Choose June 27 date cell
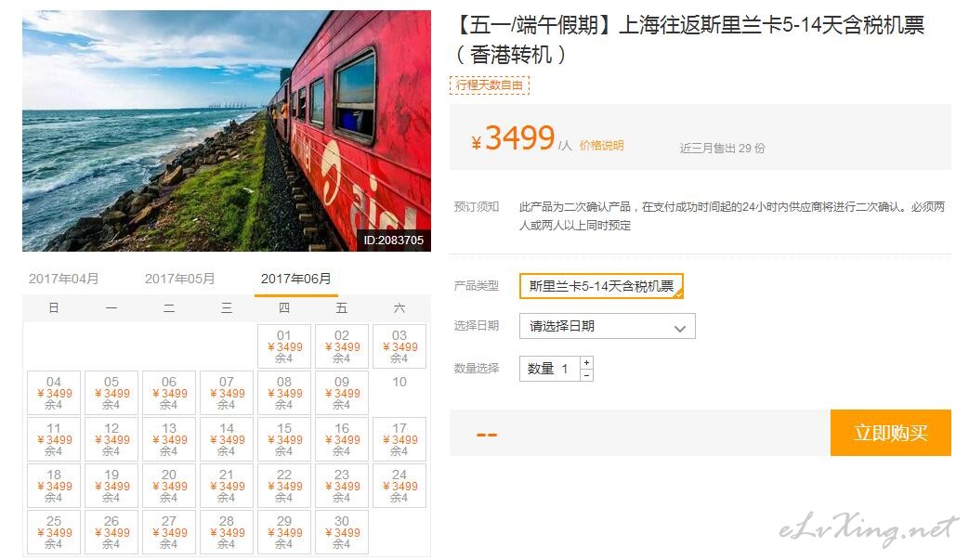Image resolution: width=969 pixels, height=560 pixels. [169, 531]
